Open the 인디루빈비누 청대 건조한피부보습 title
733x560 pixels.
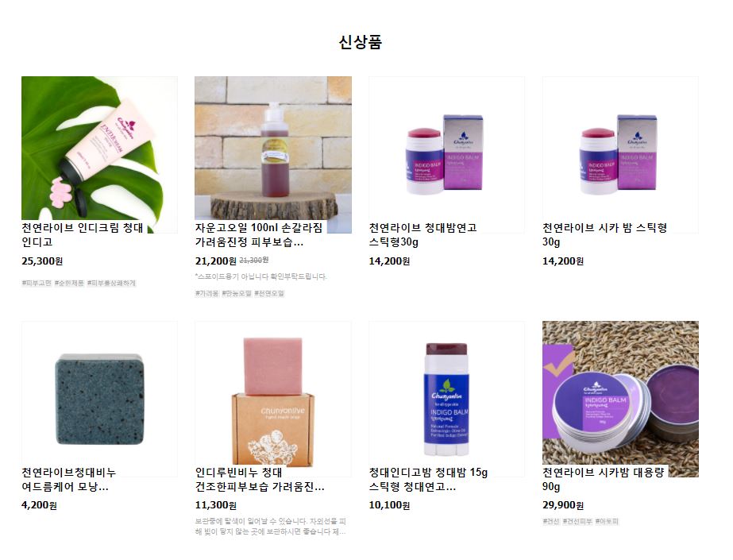tap(260, 480)
